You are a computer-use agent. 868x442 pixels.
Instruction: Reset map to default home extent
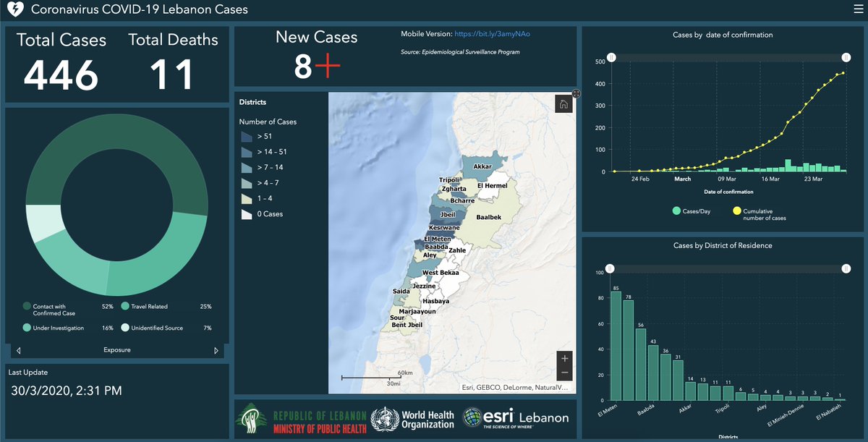point(563,104)
